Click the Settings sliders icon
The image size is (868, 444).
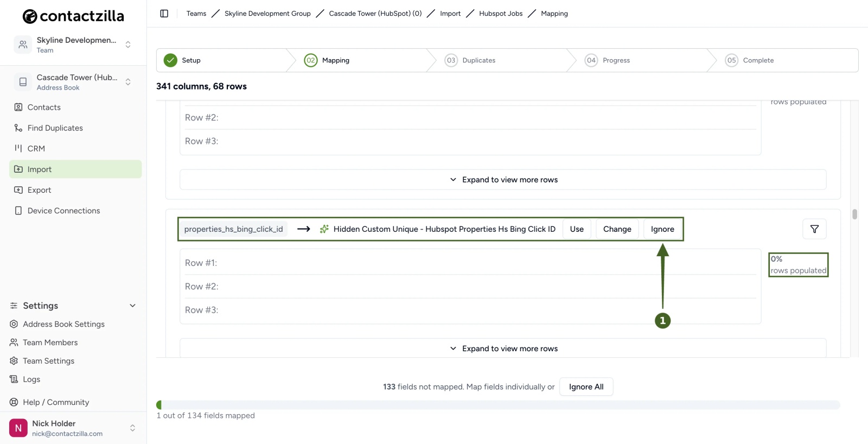click(x=14, y=306)
